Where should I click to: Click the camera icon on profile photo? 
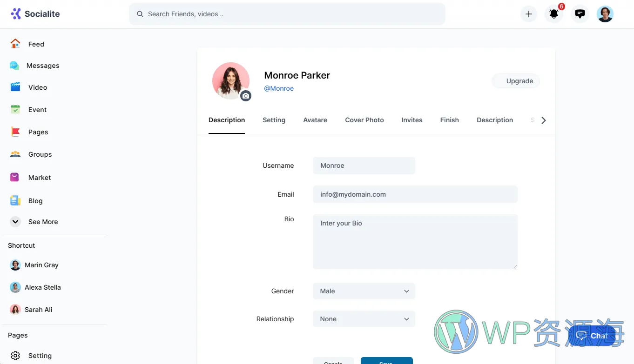[246, 96]
